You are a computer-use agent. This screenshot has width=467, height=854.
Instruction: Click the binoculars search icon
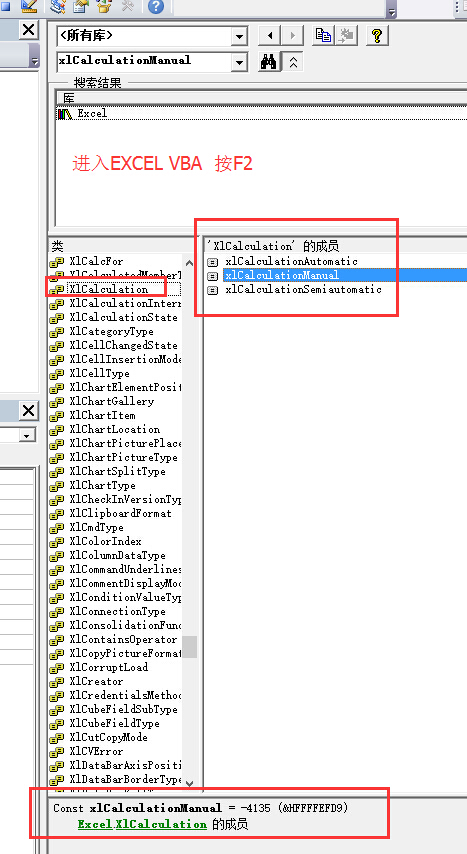pyautogui.click(x=268, y=62)
